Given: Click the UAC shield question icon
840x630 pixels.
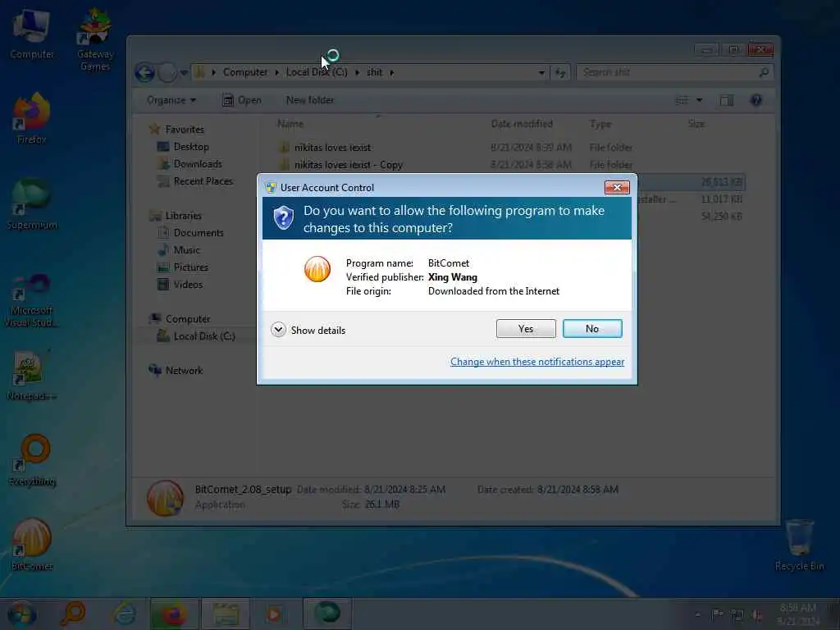Looking at the screenshot, I should [x=283, y=218].
